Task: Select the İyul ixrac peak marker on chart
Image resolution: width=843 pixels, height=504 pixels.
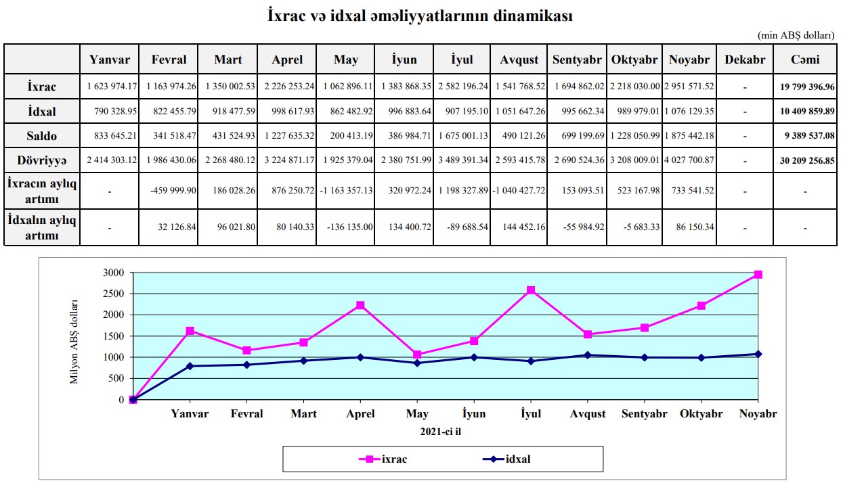Action: pos(531,290)
